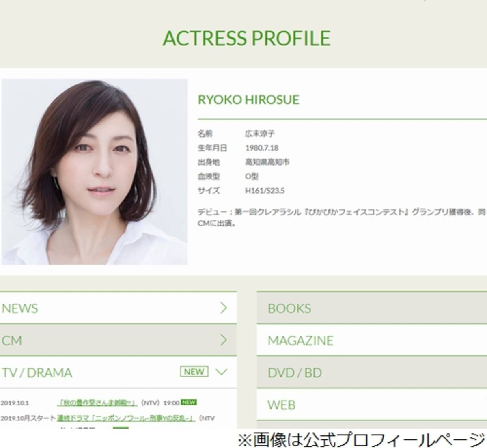
Task: Click the 2019.10月スタート date text
Action: 28,418
